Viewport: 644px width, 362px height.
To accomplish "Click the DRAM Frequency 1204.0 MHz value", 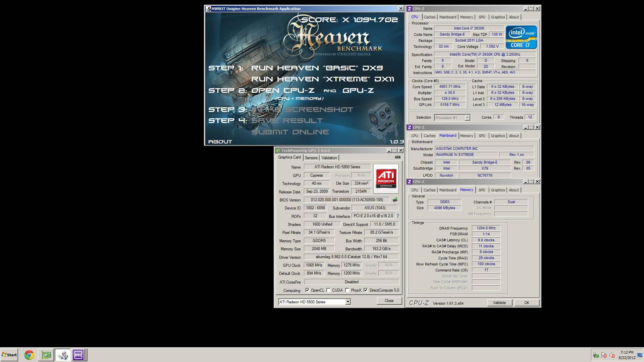I will (x=486, y=228).
